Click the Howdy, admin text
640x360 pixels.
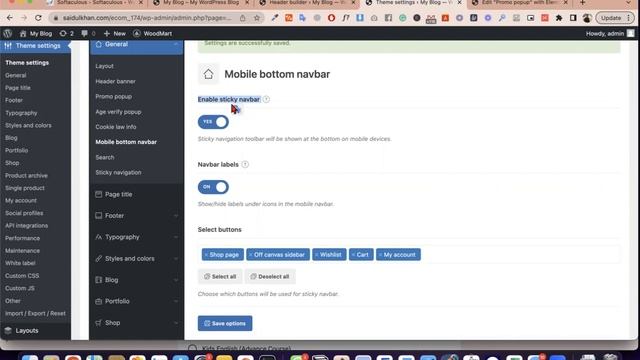[x=605, y=33]
